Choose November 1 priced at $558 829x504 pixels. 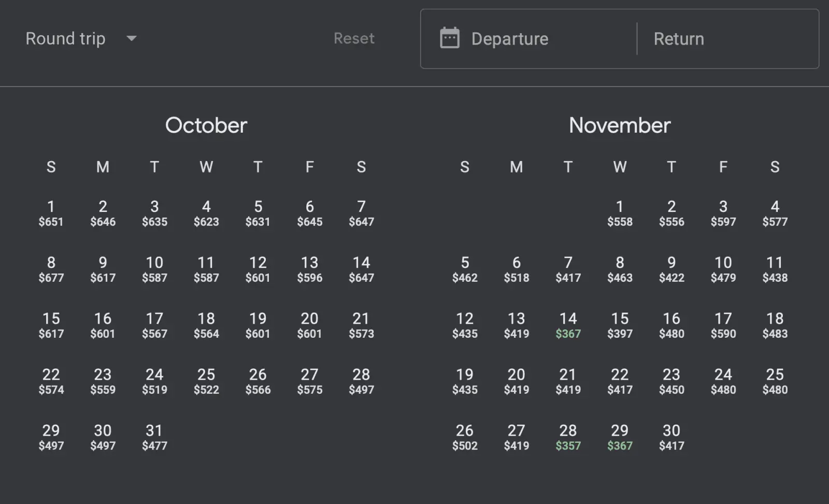coord(620,213)
